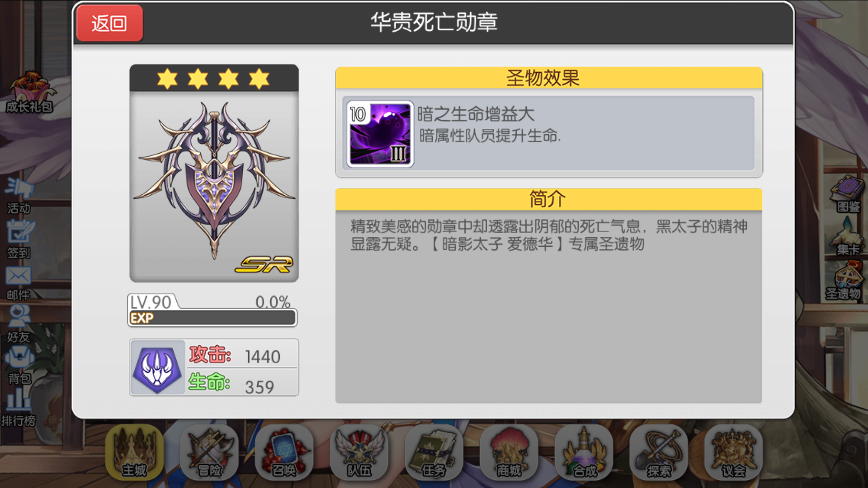The width and height of the screenshot is (868, 488).
Task: Switch to the 商城 shop tab
Action: pyautogui.click(x=509, y=452)
